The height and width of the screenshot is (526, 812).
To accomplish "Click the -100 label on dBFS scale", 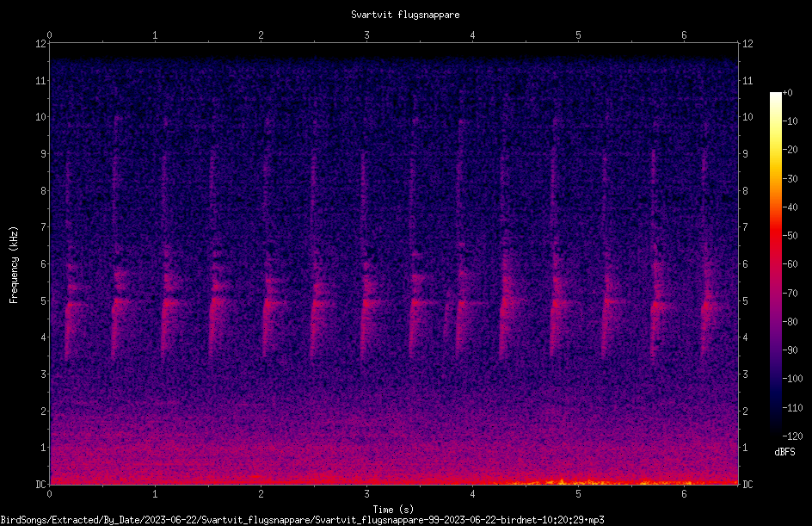I will pyautogui.click(x=792, y=379).
